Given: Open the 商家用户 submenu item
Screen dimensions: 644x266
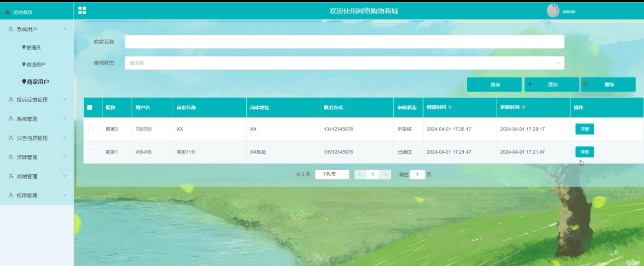Looking at the screenshot, I should [x=38, y=82].
